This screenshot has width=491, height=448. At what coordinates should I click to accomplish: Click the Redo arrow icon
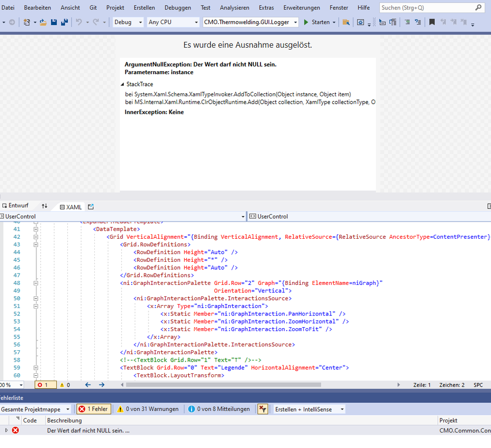click(x=96, y=22)
